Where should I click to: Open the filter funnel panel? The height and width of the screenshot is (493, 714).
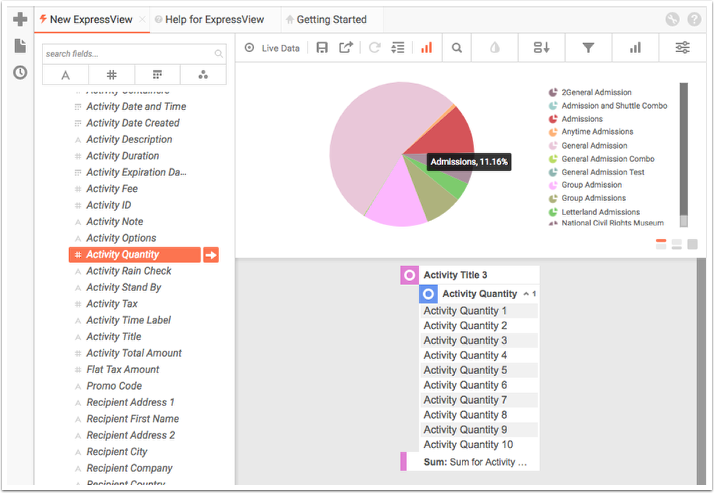point(588,47)
